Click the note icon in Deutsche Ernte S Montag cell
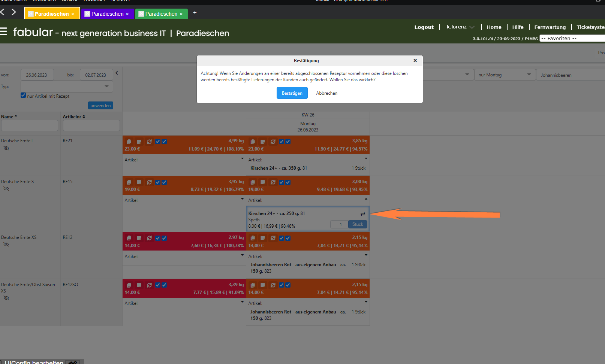The height and width of the screenshot is (364, 605). pyautogui.click(x=263, y=182)
